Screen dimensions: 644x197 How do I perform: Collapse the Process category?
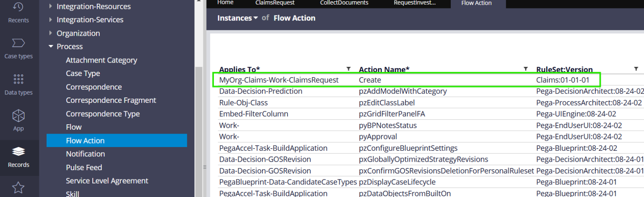51,47
